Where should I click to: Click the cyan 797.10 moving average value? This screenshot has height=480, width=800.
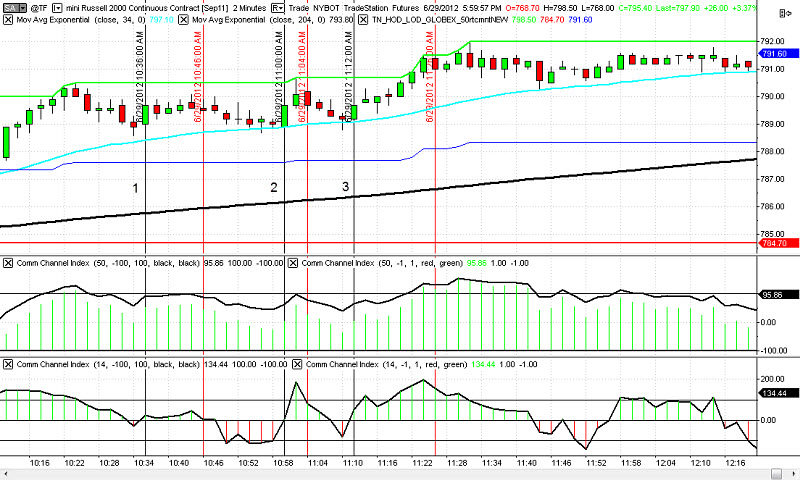[161, 20]
